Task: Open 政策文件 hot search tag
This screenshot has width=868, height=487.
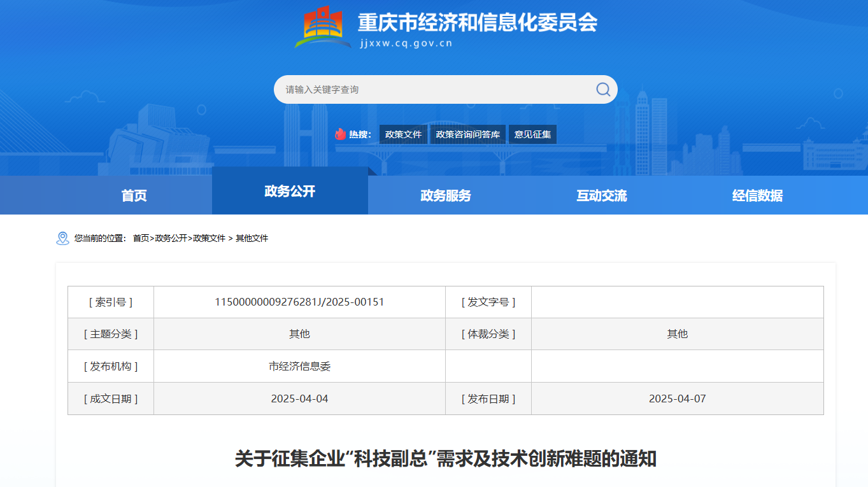Action: tap(403, 134)
